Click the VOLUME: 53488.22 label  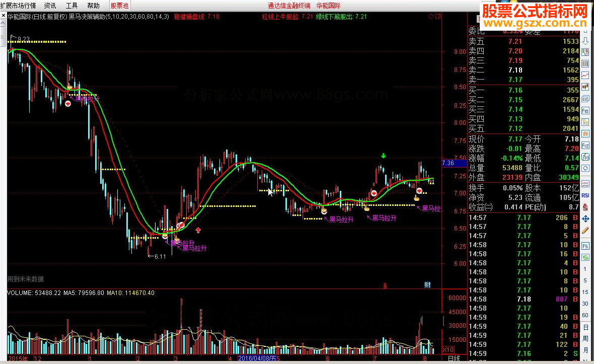(x=34, y=293)
